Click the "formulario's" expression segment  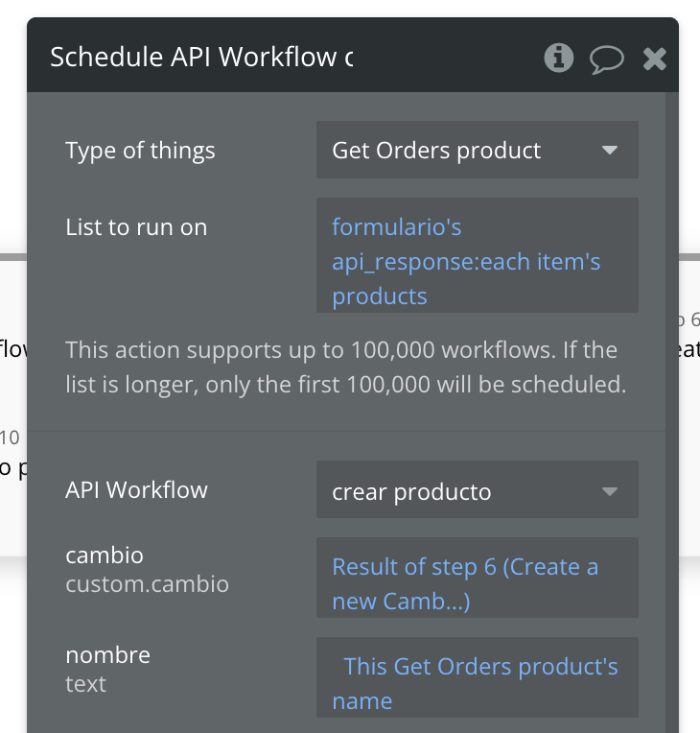point(397,227)
